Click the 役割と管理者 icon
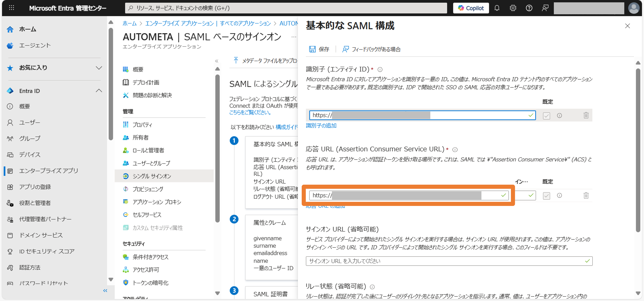Image resolution: width=644 pixels, height=301 pixels. pyautogui.click(x=10, y=203)
